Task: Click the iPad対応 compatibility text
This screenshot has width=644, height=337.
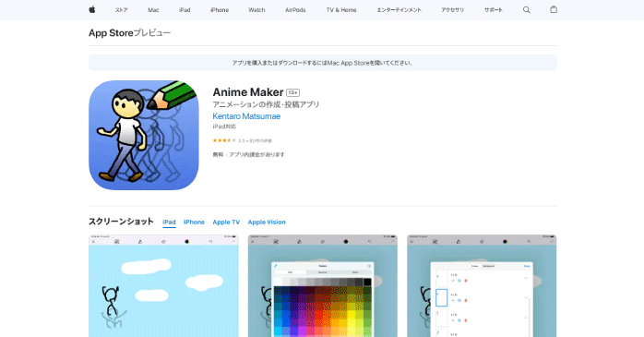Action: 224,126
